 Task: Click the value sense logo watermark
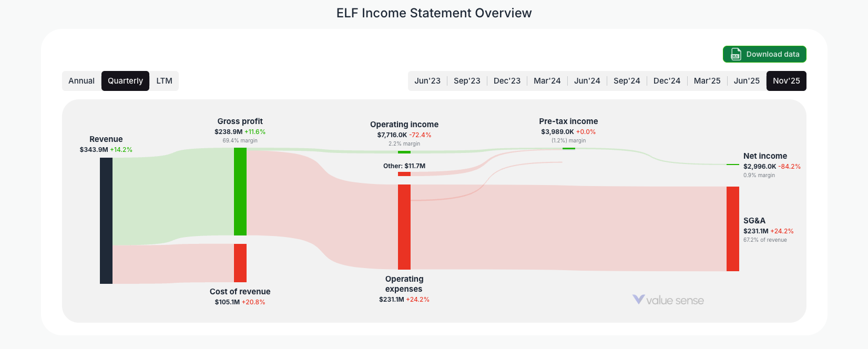(668, 300)
